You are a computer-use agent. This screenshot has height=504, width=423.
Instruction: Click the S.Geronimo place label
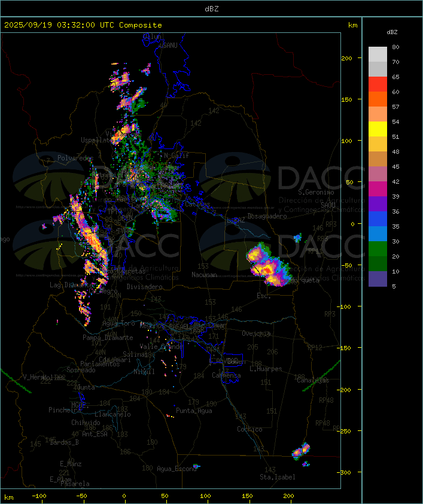316,192
